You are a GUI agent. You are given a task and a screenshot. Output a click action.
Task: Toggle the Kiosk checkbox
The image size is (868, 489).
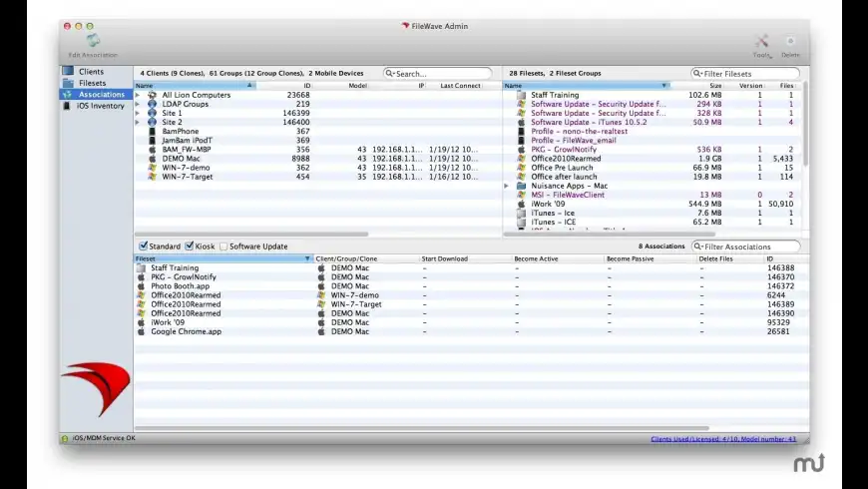(x=190, y=245)
